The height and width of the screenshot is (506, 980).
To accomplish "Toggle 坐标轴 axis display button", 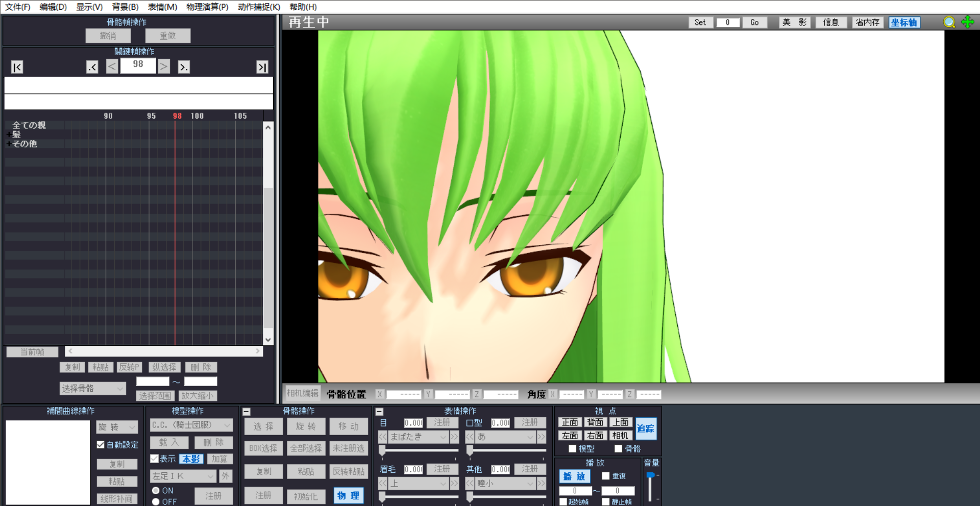I will point(904,22).
